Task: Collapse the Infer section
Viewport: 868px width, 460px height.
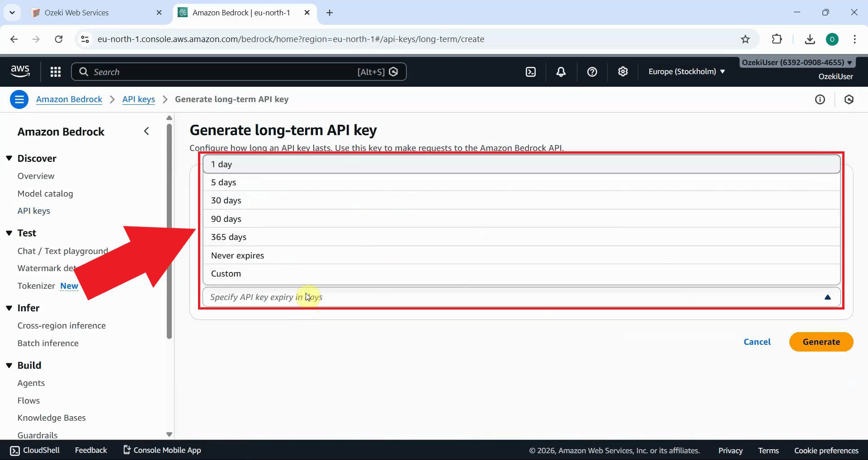Action: tap(9, 308)
